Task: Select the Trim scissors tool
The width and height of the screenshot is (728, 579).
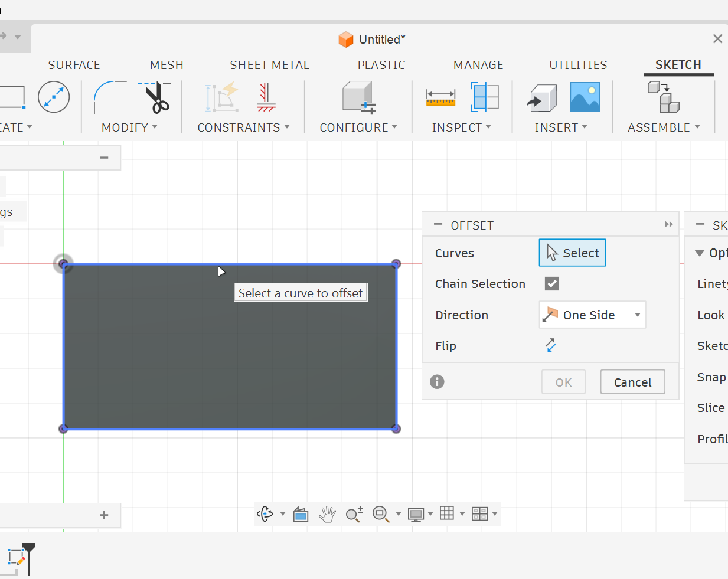Action: [155, 97]
